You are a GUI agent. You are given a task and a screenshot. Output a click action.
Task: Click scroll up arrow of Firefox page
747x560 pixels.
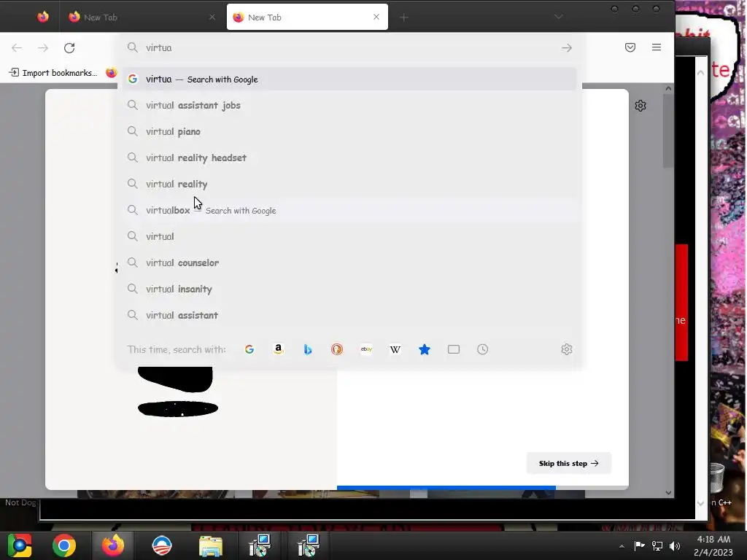(x=668, y=88)
